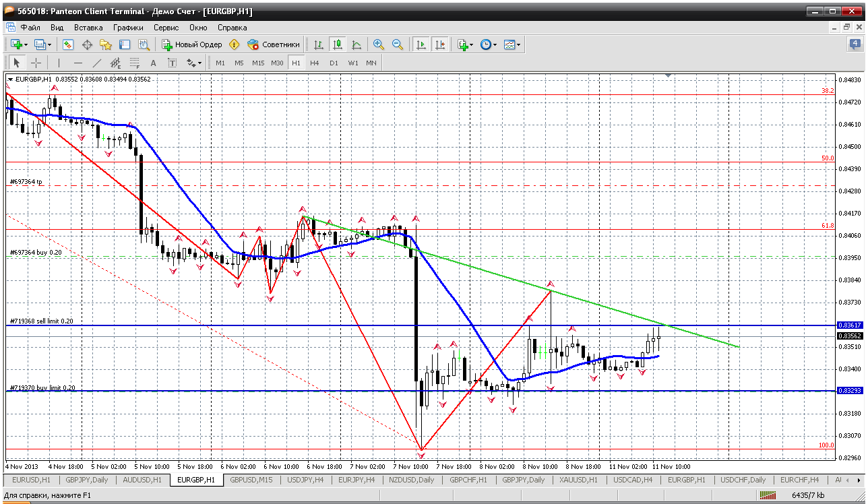Image resolution: width=868 pixels, height=504 pixels.
Task: Select the #697364 tp level label
Action: click(x=26, y=182)
